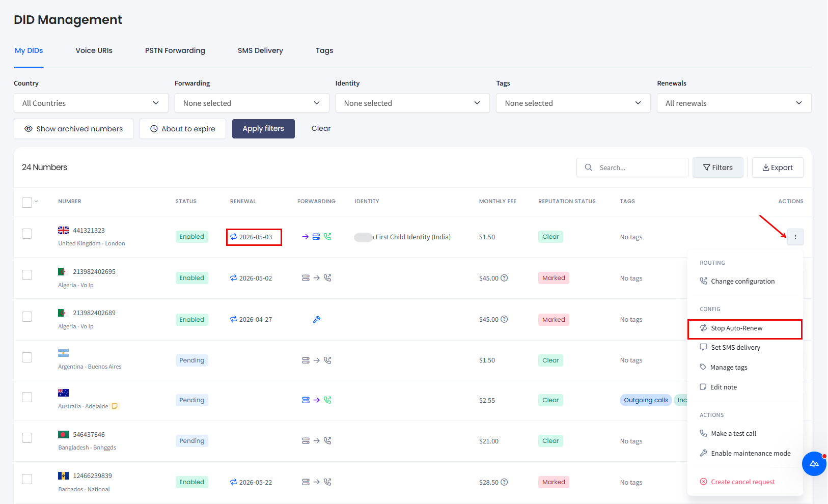Sort by the NUMBER column header
Viewport: 828px width, 504px height.
[x=70, y=202]
